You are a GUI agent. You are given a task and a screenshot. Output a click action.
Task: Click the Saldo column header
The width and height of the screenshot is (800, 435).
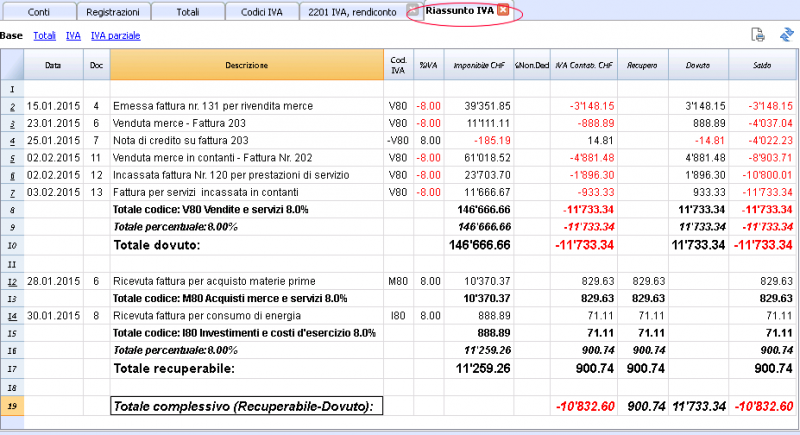(x=762, y=65)
